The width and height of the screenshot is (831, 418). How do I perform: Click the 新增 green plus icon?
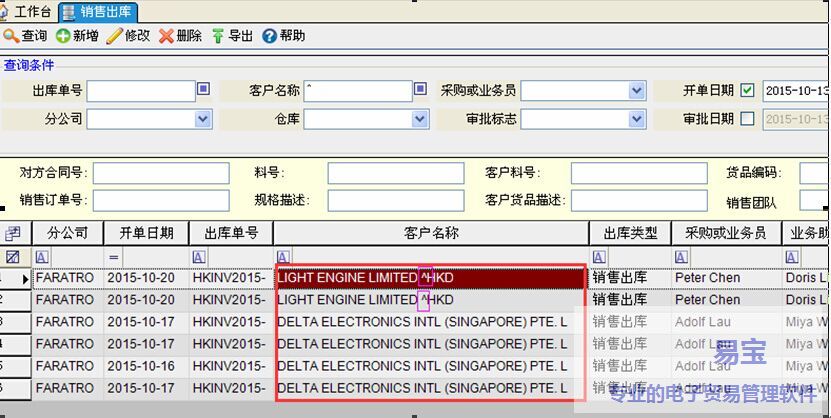(63, 36)
